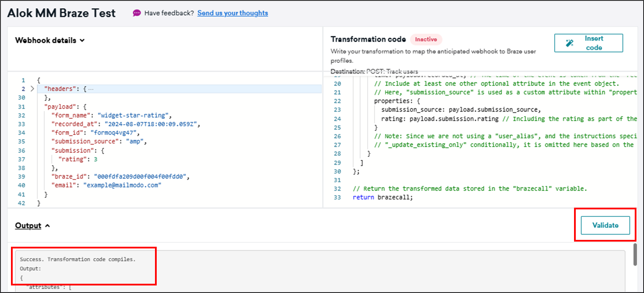Click the '_update_existing_only' comment on line 27
644x293 pixels.
point(504,145)
